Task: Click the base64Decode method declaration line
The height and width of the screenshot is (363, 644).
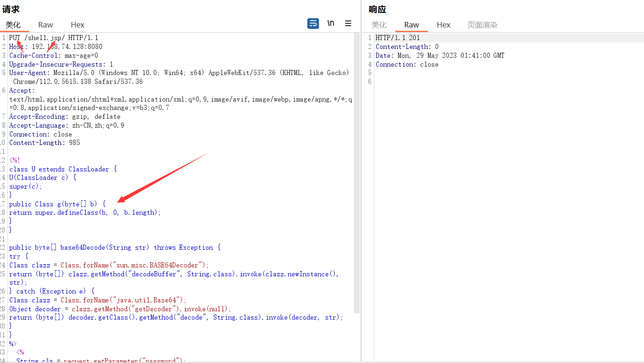Action: tap(115, 247)
